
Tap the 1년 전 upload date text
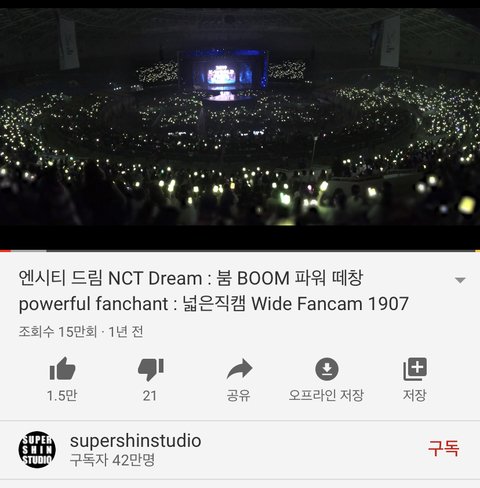tap(126, 332)
